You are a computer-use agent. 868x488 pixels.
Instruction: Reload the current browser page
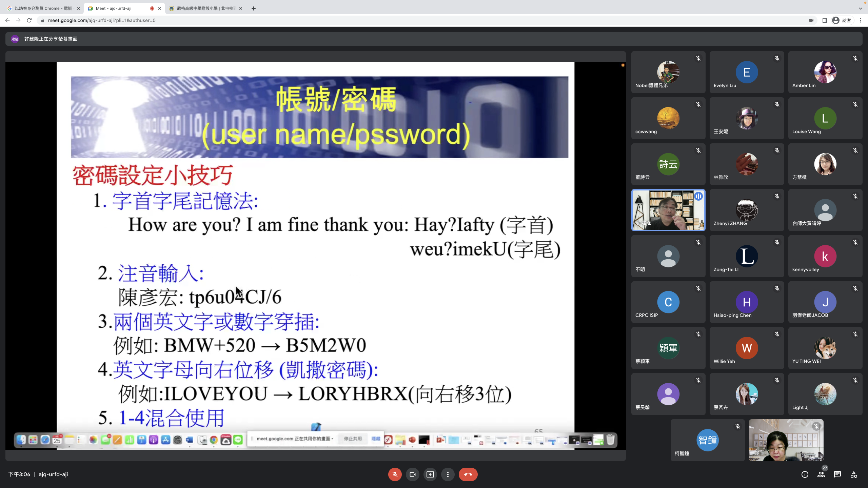tap(29, 20)
